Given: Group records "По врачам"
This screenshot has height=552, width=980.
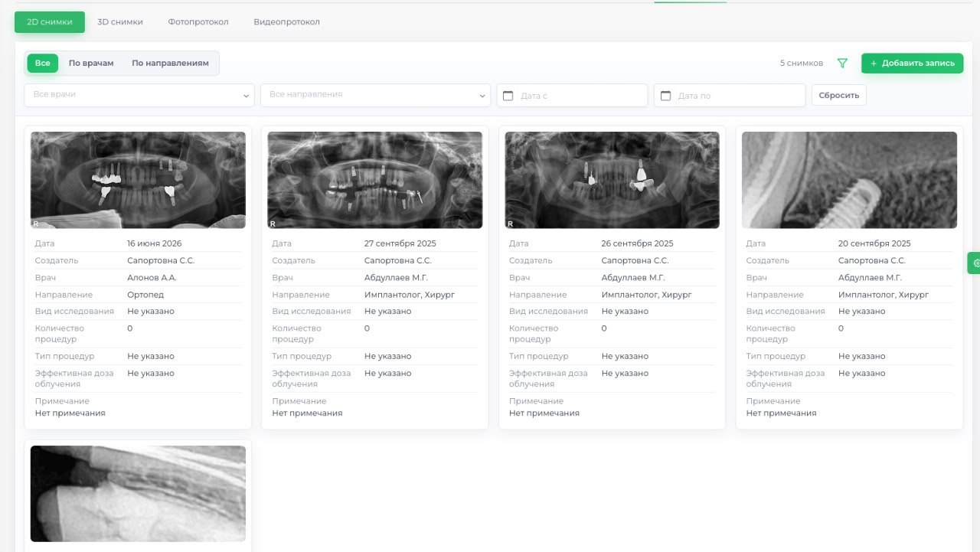Looking at the screenshot, I should click(91, 63).
